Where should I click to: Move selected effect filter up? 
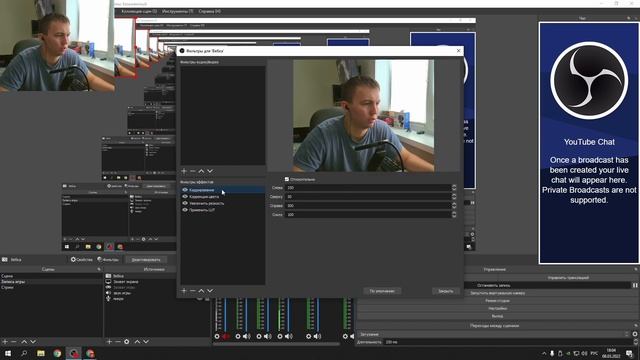click(201, 291)
